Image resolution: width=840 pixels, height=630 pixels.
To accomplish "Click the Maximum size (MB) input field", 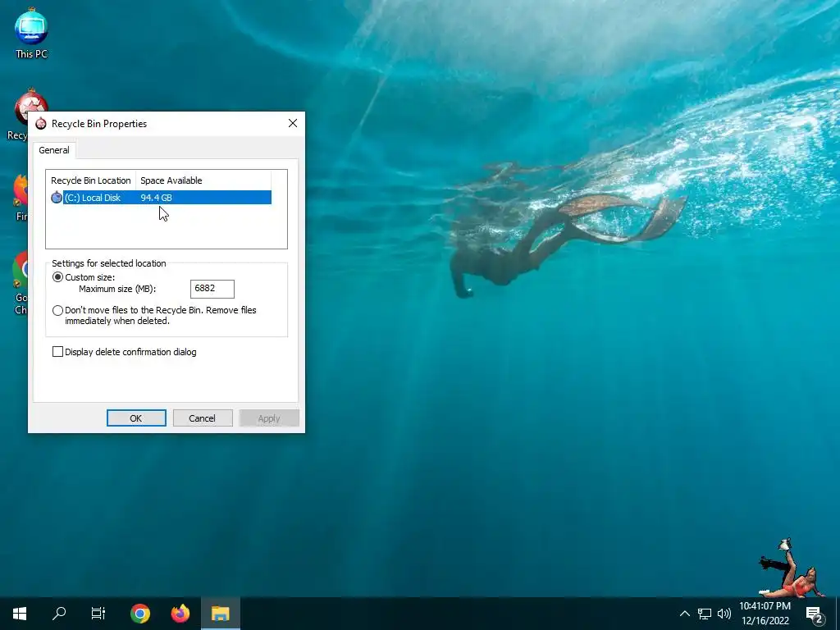I will [x=212, y=289].
